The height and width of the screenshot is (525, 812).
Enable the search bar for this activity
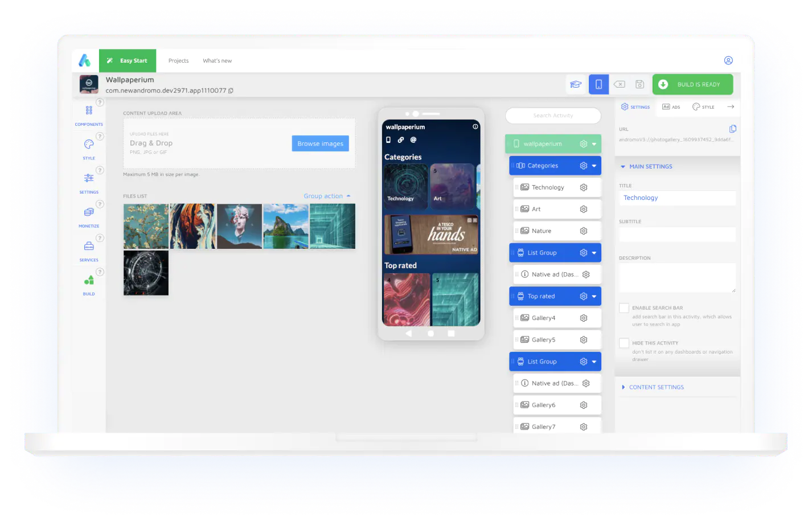coord(624,307)
